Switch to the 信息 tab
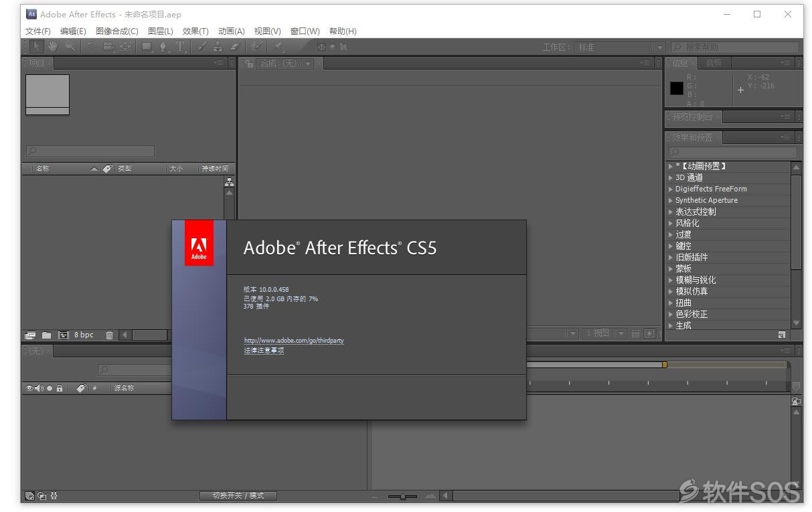 click(679, 63)
